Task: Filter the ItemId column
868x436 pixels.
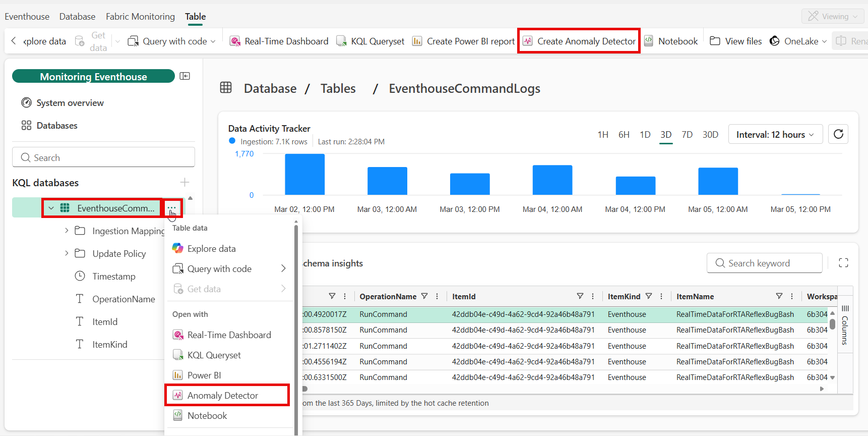Action: (x=580, y=296)
